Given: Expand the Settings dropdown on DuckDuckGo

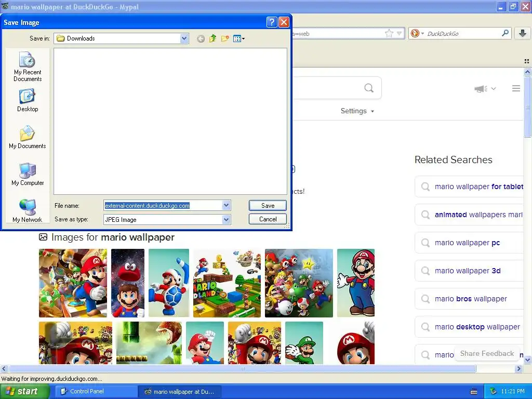Looking at the screenshot, I should click(357, 111).
